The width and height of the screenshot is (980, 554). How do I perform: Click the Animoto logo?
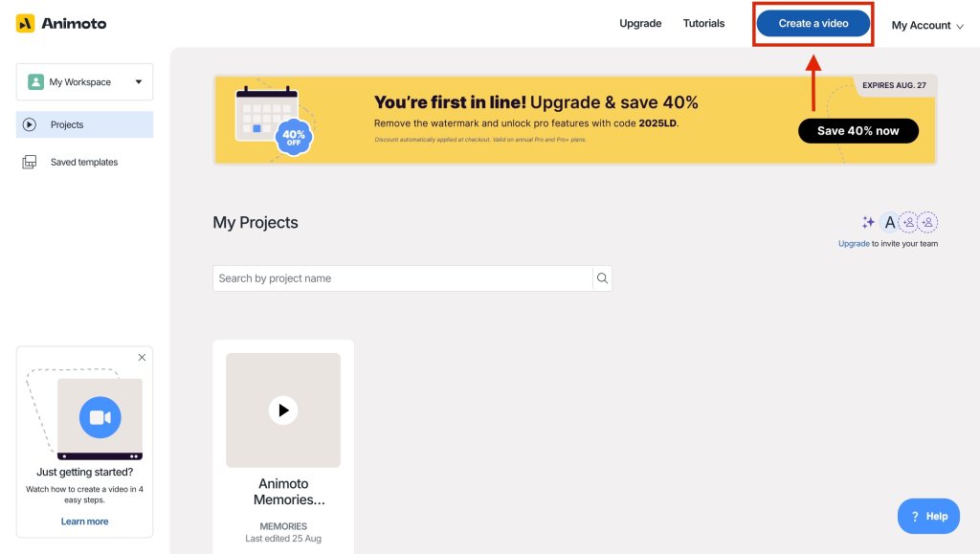[x=61, y=24]
